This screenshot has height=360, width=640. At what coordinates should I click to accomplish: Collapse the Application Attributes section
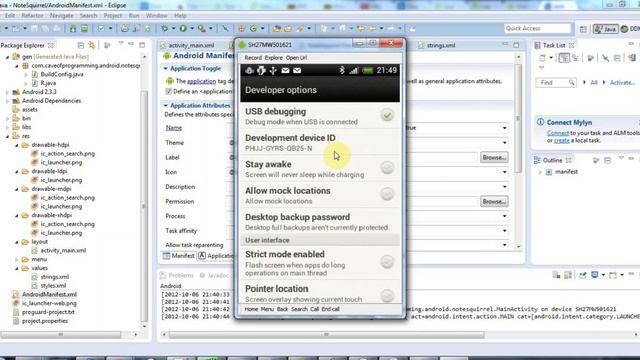(x=165, y=106)
